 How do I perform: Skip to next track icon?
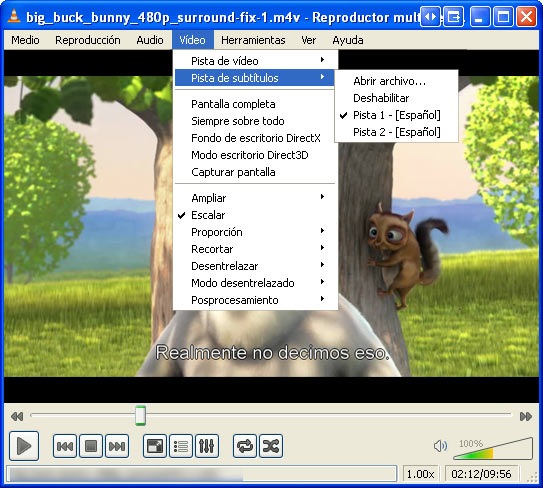point(117,446)
